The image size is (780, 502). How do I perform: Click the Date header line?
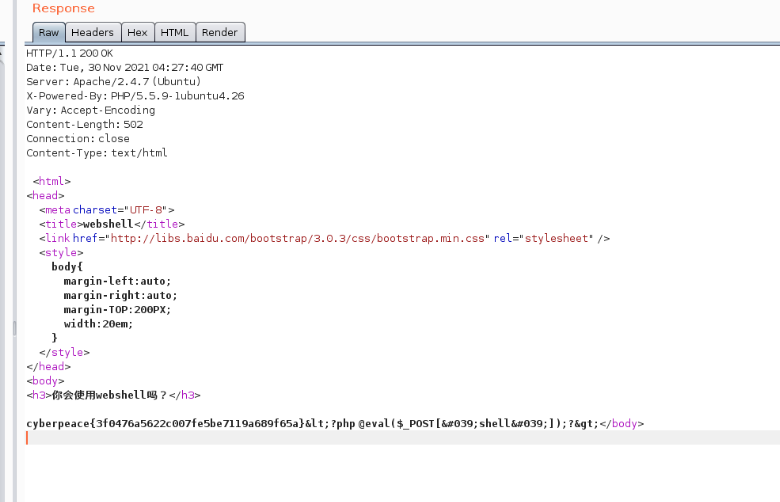(x=125, y=68)
